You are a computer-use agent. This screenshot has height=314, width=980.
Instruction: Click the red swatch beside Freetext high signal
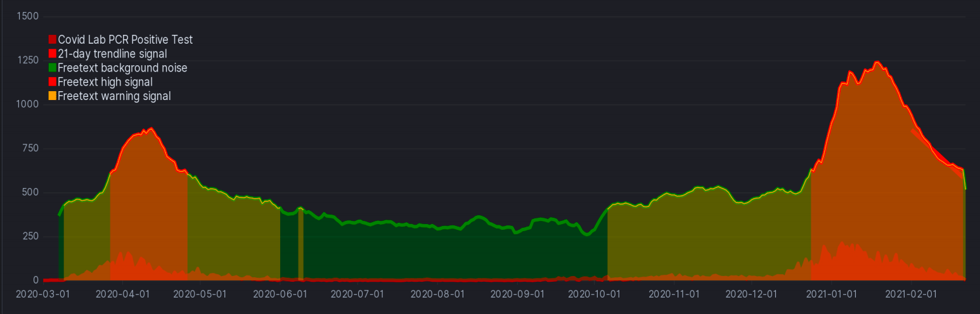(x=53, y=82)
